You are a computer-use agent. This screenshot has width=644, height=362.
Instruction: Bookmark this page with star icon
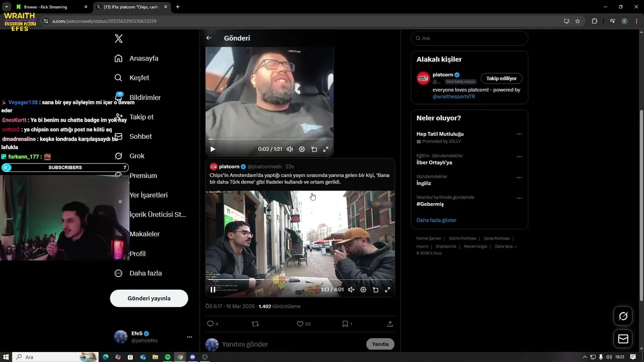point(578,21)
